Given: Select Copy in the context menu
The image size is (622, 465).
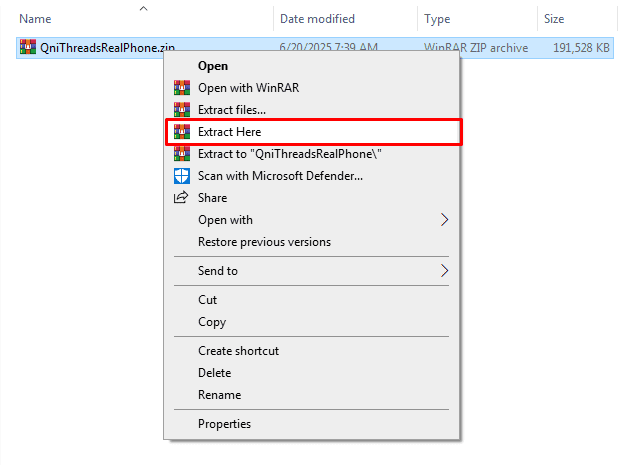Looking at the screenshot, I should (212, 322).
